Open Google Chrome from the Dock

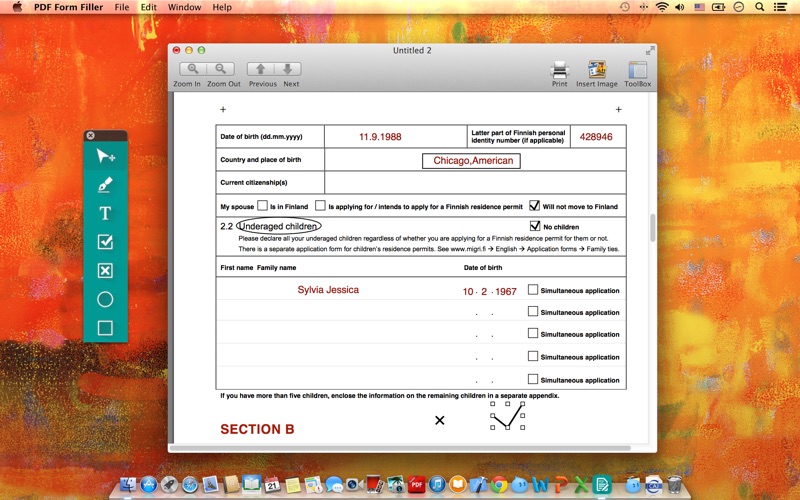(x=499, y=484)
